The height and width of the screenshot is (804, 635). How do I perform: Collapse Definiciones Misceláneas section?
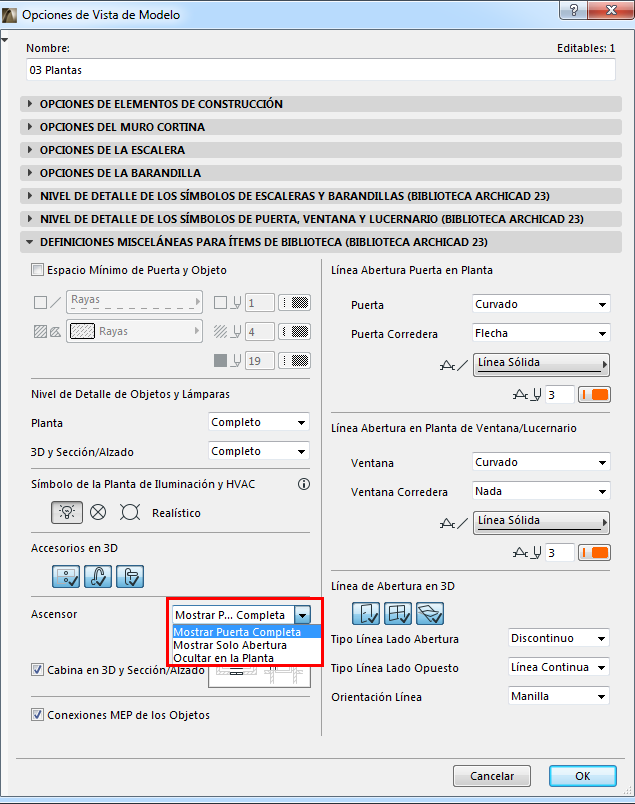coord(321,242)
